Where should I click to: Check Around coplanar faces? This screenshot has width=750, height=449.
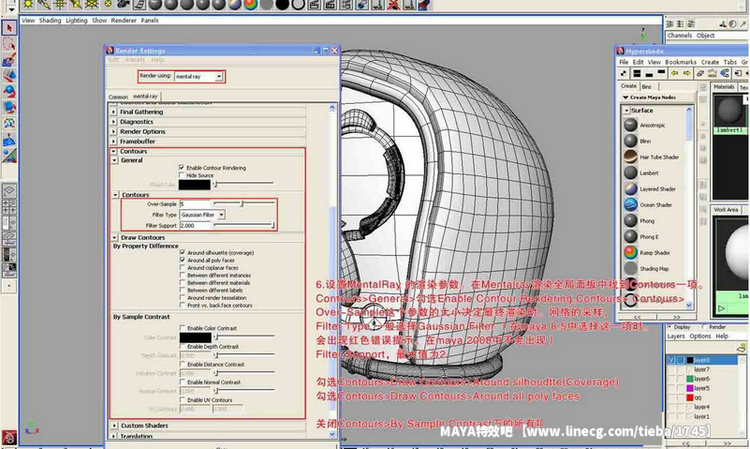pyautogui.click(x=182, y=267)
